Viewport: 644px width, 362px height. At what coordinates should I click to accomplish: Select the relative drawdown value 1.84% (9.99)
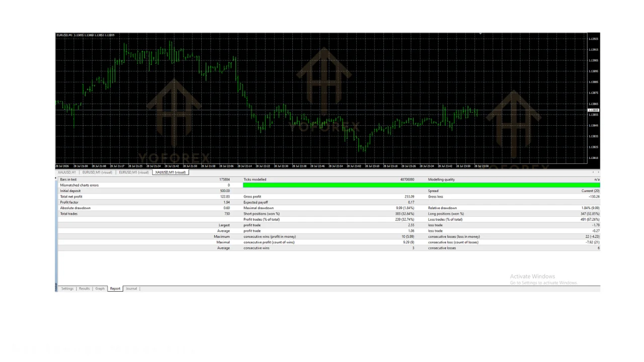tap(590, 208)
